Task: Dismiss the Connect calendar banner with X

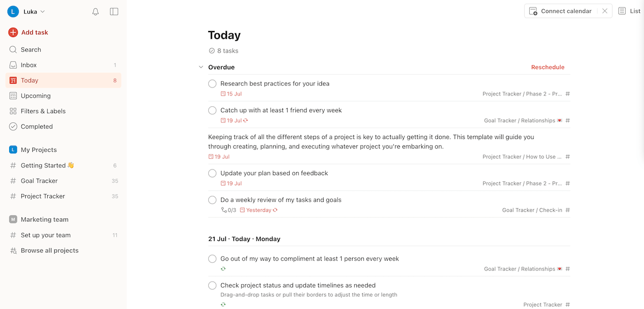Action: (605, 11)
